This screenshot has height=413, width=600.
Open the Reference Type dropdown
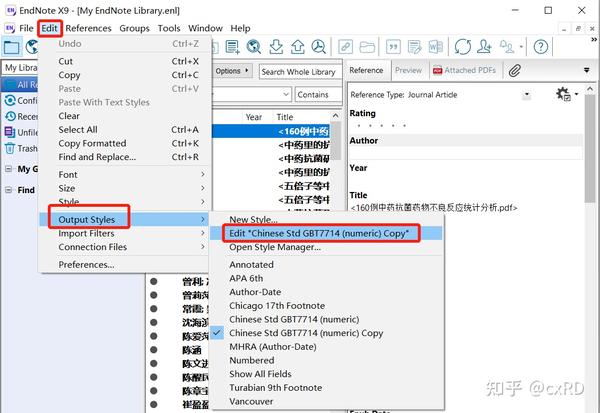click(x=527, y=95)
